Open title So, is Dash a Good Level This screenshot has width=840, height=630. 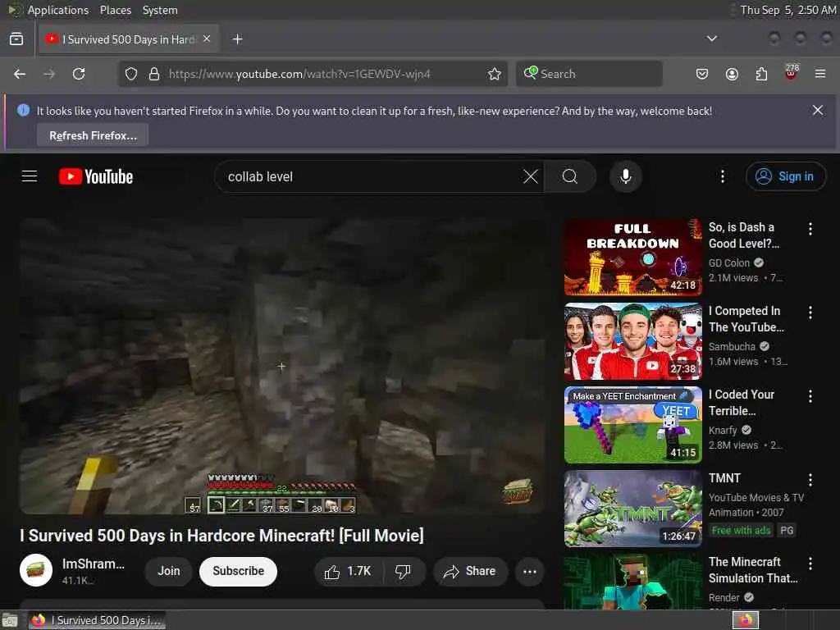[744, 235]
